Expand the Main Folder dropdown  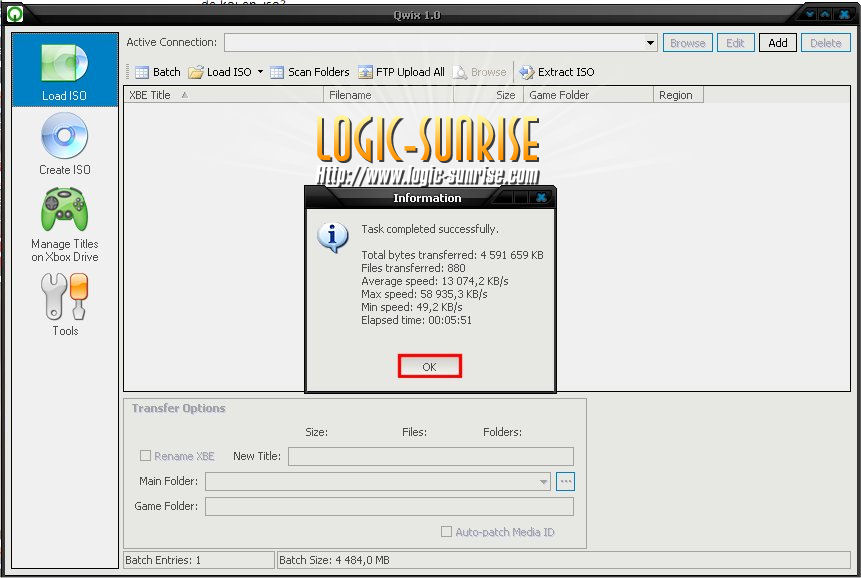(x=544, y=482)
